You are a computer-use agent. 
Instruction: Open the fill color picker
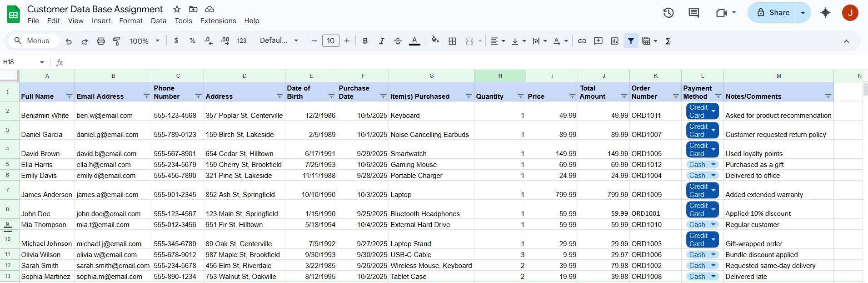point(435,41)
